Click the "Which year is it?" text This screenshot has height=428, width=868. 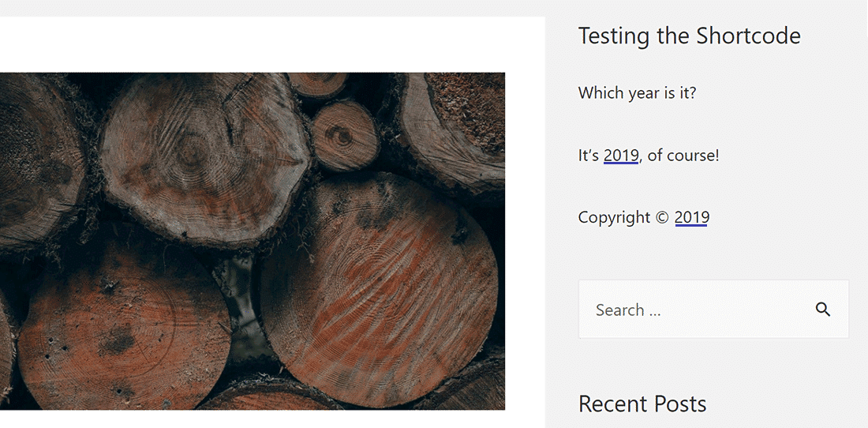click(x=637, y=92)
